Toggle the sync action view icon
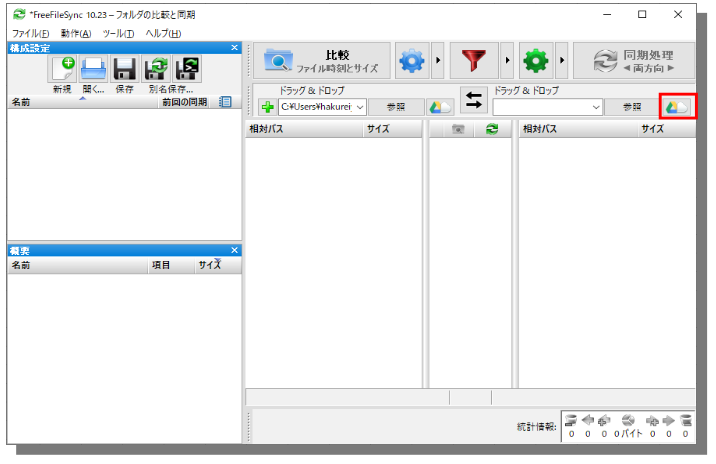The width and height of the screenshot is (716, 464). (491, 130)
